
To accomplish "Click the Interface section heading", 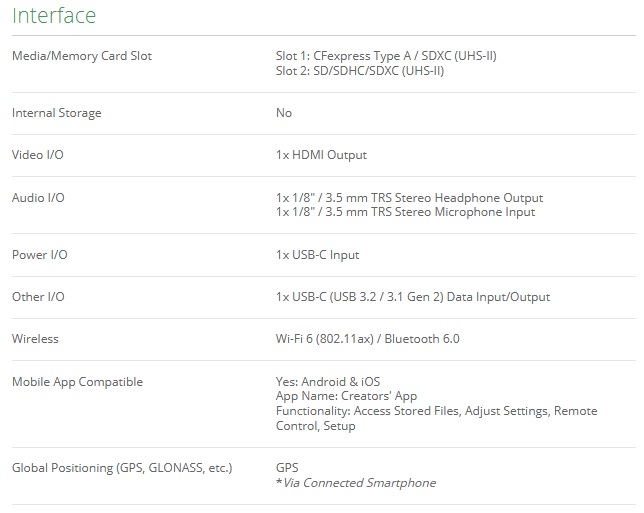I will pyautogui.click(x=54, y=16).
